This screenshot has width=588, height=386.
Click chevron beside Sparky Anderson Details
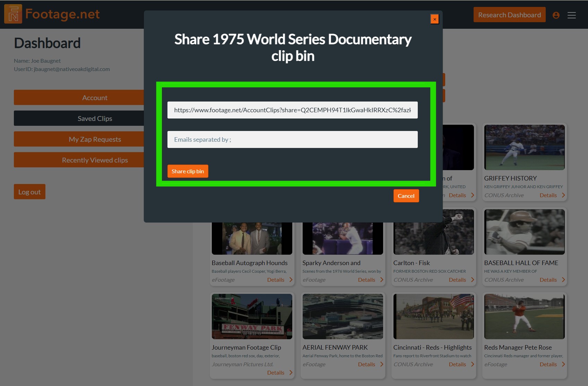[x=382, y=280]
